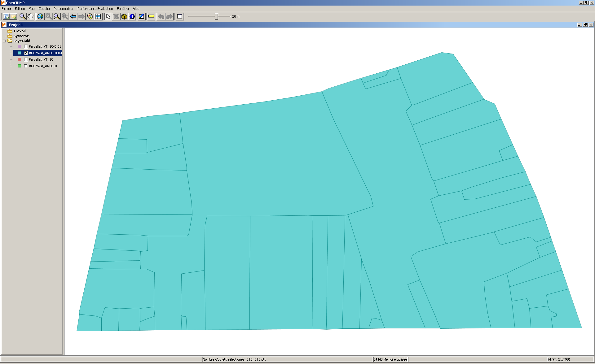This screenshot has width=595, height=364.
Task: Select the Zoom magnifier tool
Action: 22,16
